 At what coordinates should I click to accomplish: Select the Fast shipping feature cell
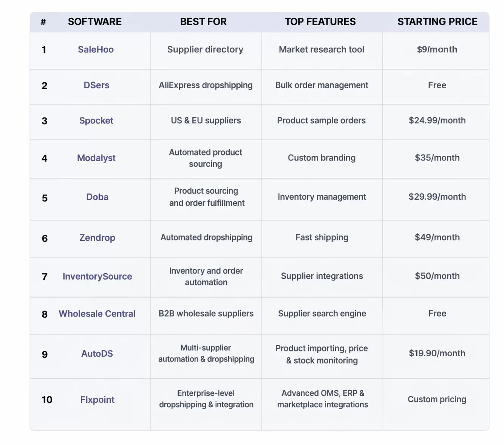(x=322, y=237)
